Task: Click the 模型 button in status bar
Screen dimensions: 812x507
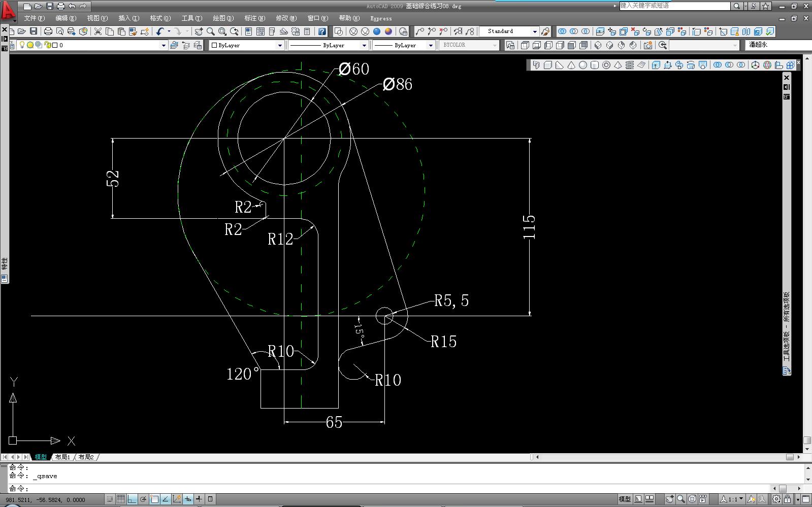Action: 625,499
